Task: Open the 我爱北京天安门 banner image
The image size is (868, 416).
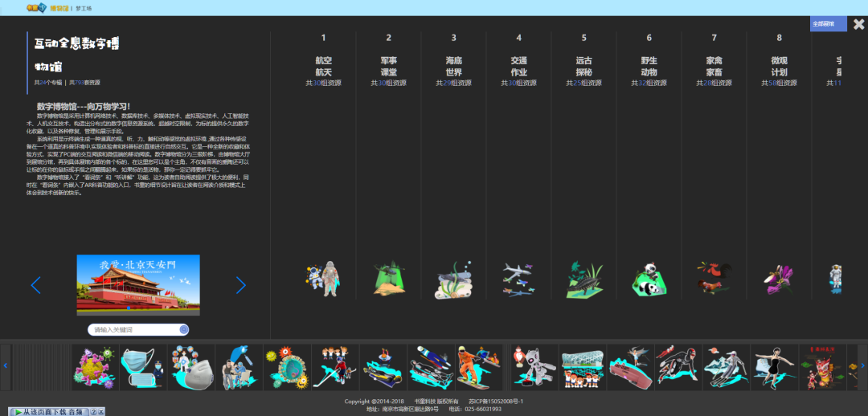Action: [x=138, y=285]
